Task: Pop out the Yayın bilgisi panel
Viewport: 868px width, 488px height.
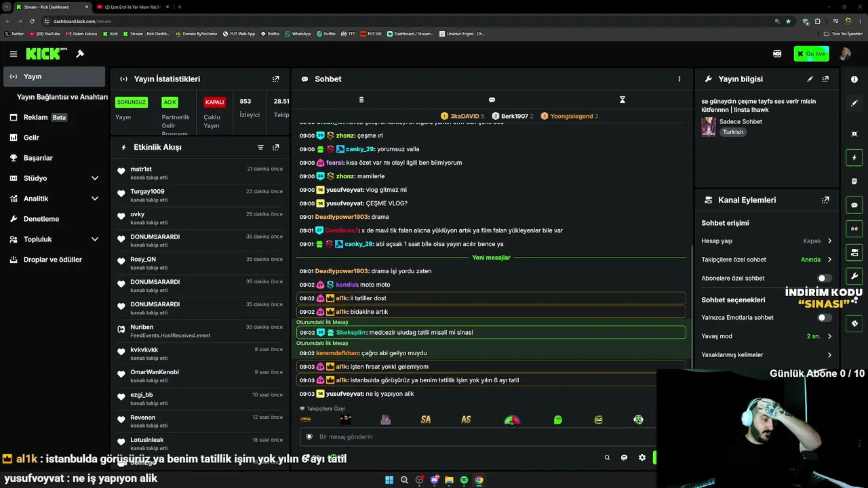Action: coord(825,79)
